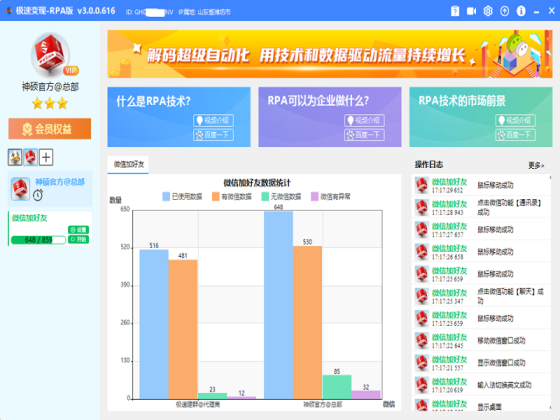This screenshot has width=560, height=420.
Task: Click 视频介绍 on 什么是RPA技术 card
Action: (x=214, y=120)
